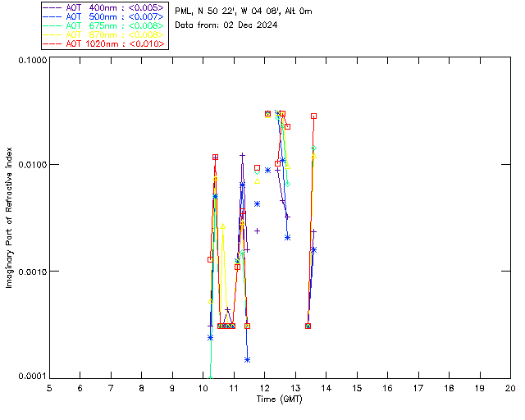The width and height of the screenshot is (525, 420).
Task: Click the legend entry AOT 500nm
Action: coord(115,16)
